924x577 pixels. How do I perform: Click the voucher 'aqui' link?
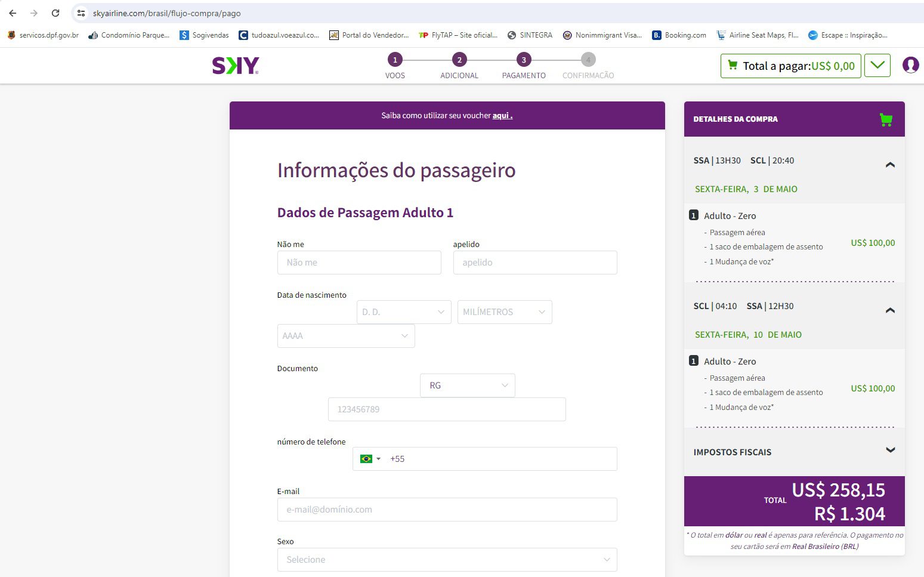(x=502, y=116)
